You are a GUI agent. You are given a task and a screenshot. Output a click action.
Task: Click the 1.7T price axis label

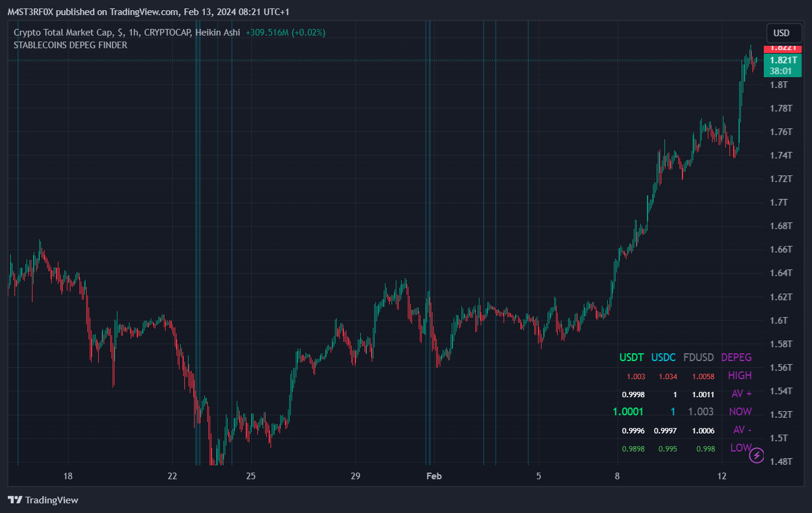778,202
